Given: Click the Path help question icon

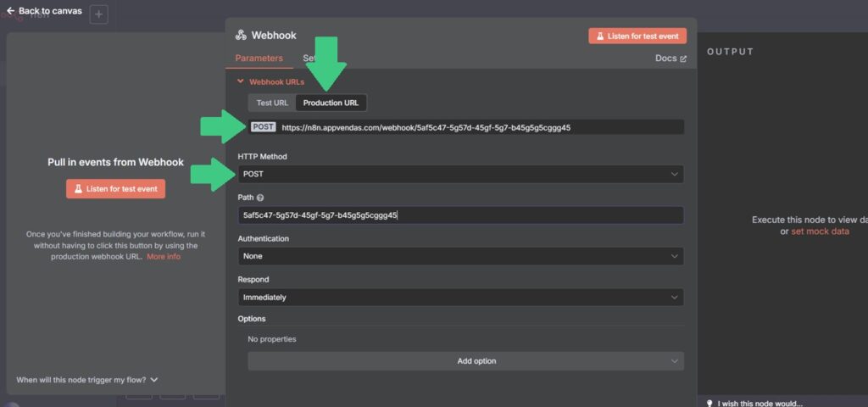Looking at the screenshot, I should pyautogui.click(x=260, y=198).
